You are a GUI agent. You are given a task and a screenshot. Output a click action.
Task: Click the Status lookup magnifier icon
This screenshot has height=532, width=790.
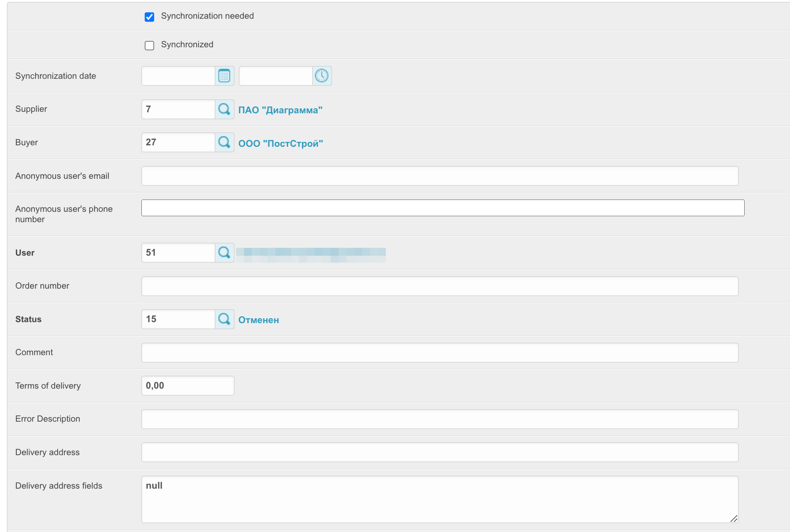click(x=224, y=319)
